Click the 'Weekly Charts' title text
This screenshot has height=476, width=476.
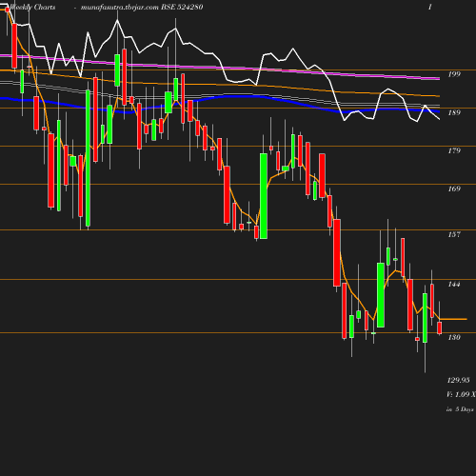32,7
